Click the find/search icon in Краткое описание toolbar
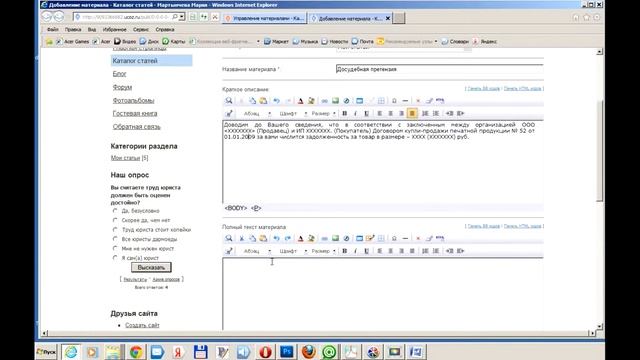This screenshot has width=640, height=360. (x=229, y=100)
